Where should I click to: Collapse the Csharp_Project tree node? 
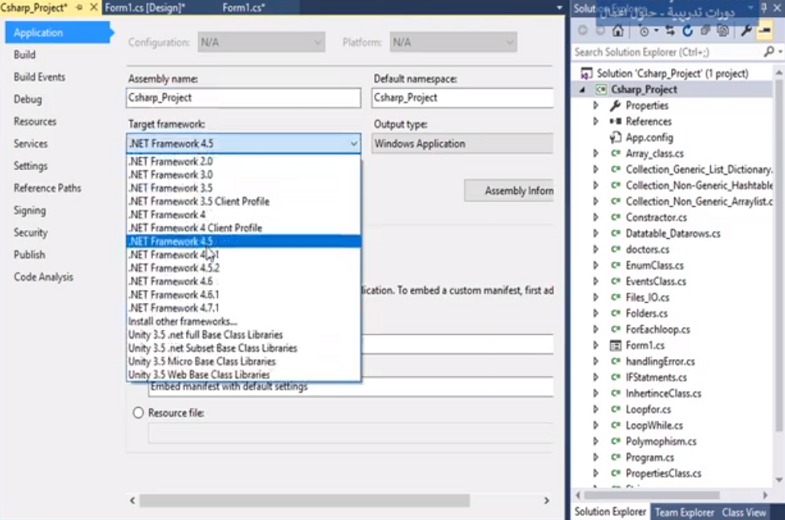point(582,90)
